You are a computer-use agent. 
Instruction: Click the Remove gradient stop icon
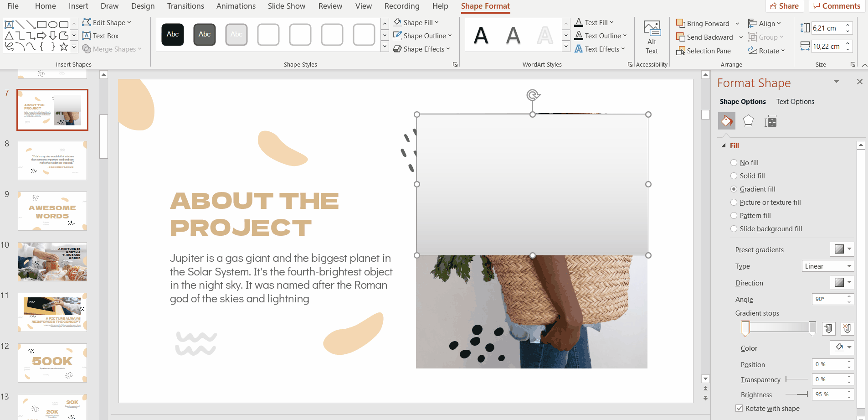[x=847, y=328]
